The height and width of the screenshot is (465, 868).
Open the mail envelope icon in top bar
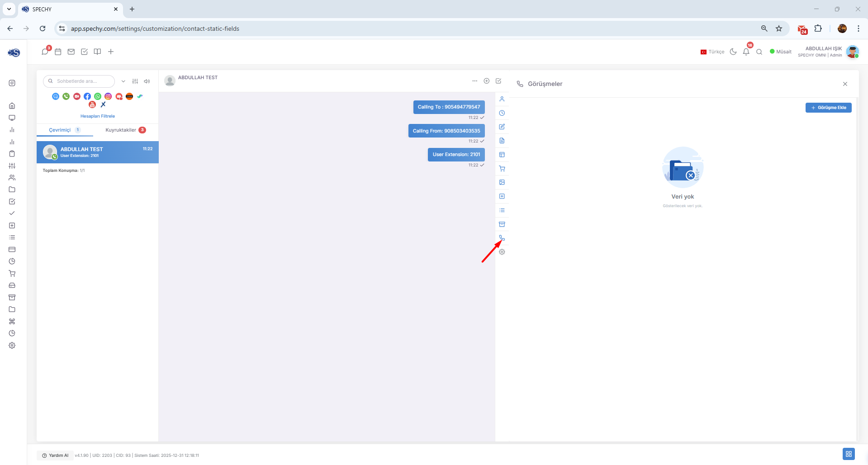(x=71, y=52)
